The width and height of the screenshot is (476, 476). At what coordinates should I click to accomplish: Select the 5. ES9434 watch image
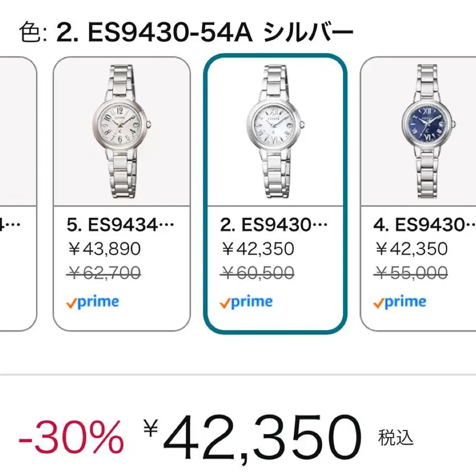(x=122, y=131)
